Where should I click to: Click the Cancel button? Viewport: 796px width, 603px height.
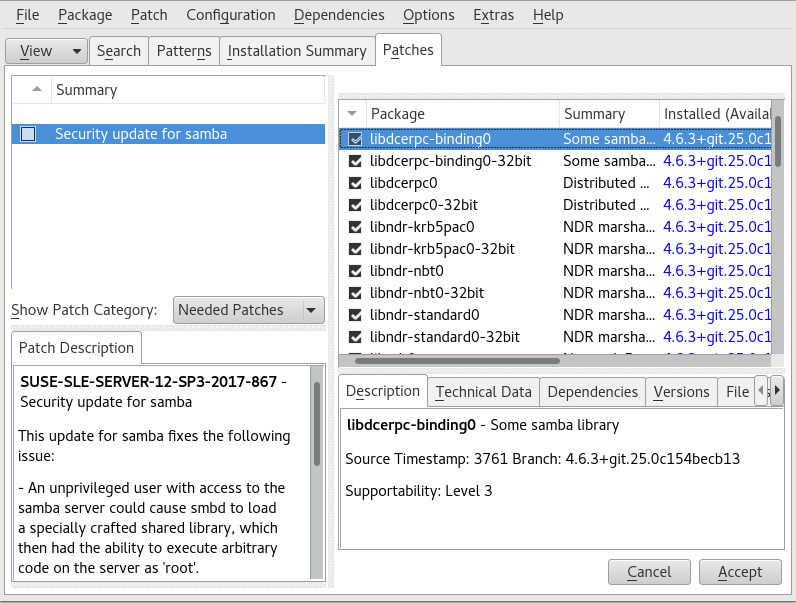pyautogui.click(x=649, y=572)
